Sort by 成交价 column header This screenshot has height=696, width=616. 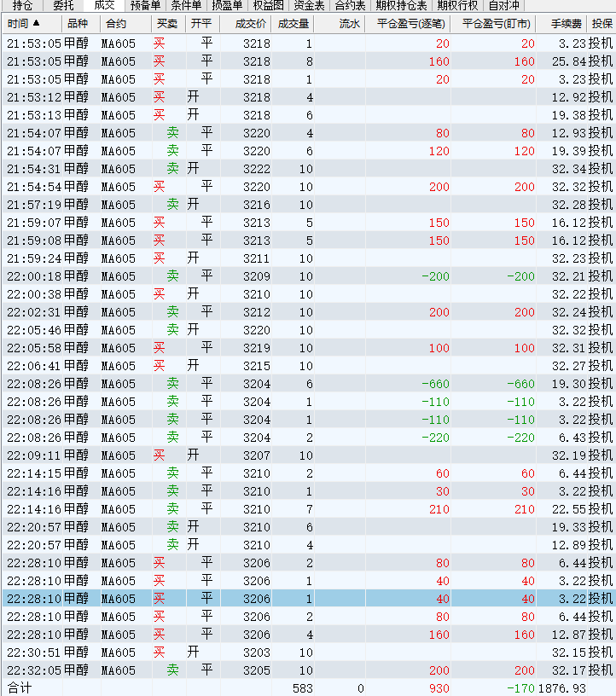(x=246, y=24)
